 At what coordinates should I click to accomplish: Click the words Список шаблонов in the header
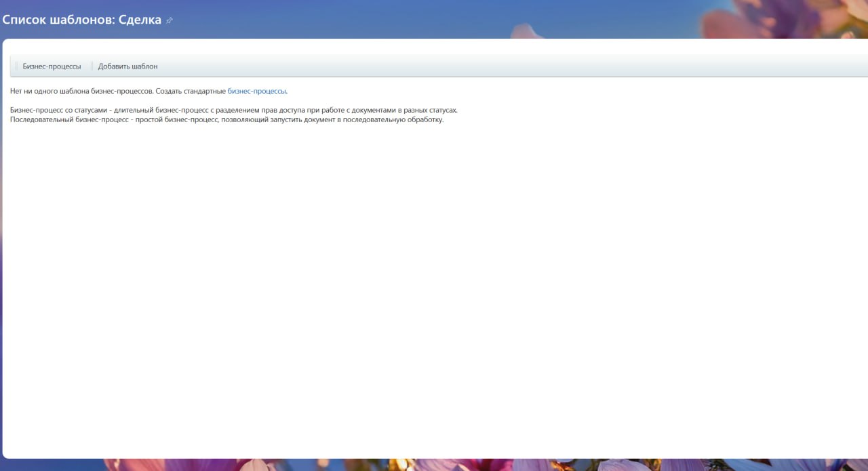[58, 20]
